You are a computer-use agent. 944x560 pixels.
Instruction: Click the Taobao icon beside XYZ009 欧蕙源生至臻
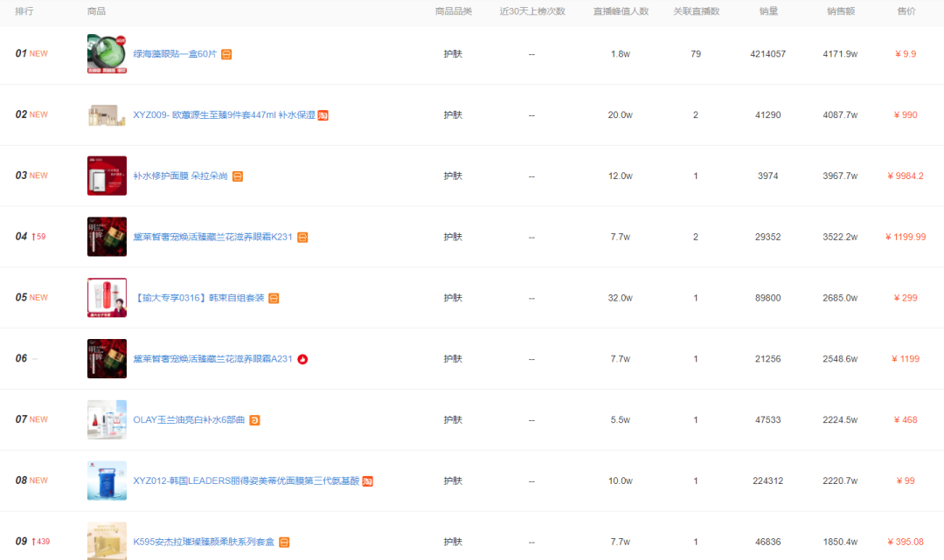323,115
